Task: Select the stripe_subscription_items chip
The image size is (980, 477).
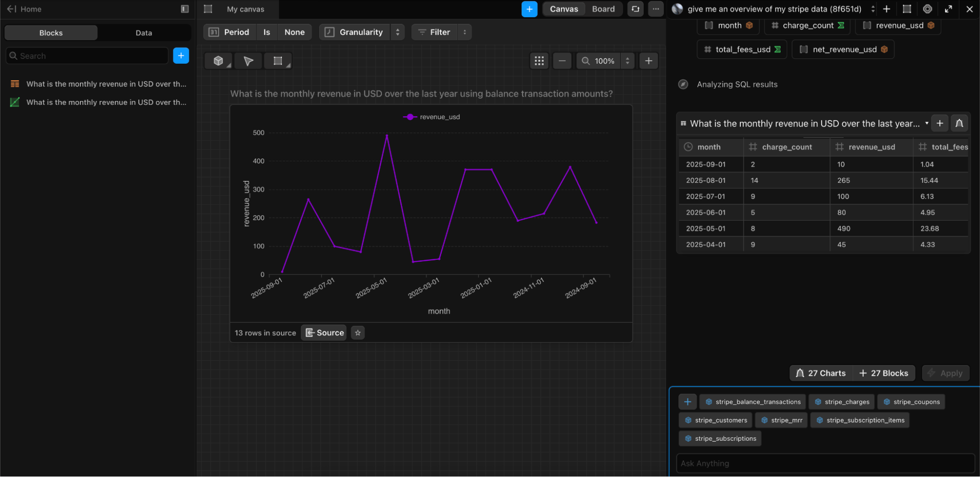Action: (x=860, y=421)
